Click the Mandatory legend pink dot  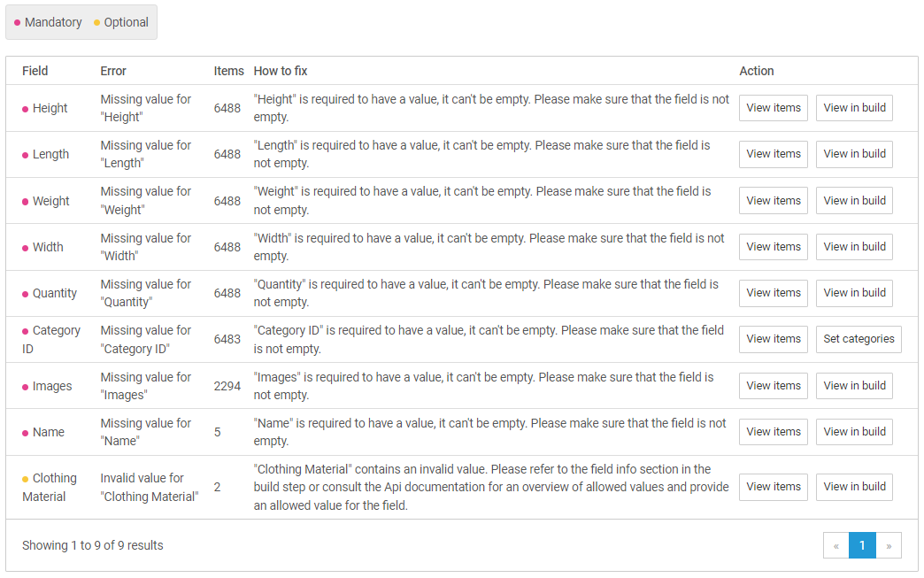(x=18, y=22)
